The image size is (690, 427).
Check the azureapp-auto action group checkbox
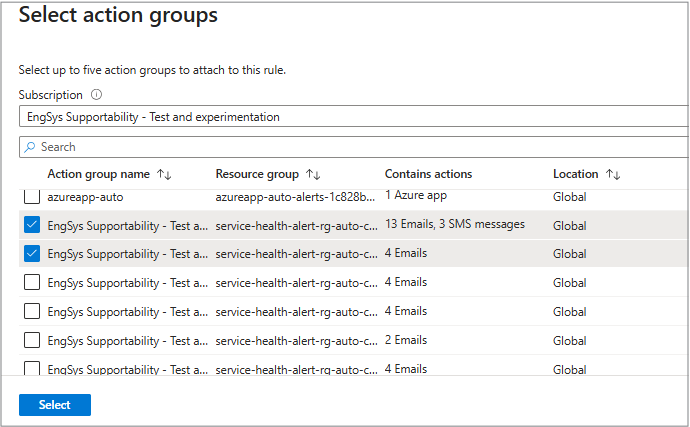[x=32, y=196]
